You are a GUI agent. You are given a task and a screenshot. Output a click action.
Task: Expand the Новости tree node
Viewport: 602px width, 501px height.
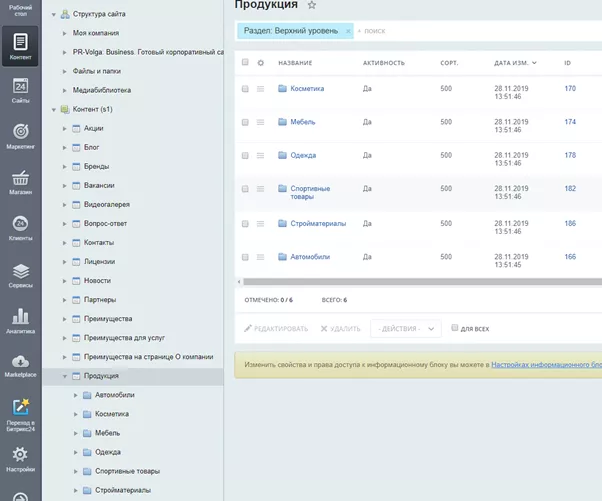tap(64, 281)
